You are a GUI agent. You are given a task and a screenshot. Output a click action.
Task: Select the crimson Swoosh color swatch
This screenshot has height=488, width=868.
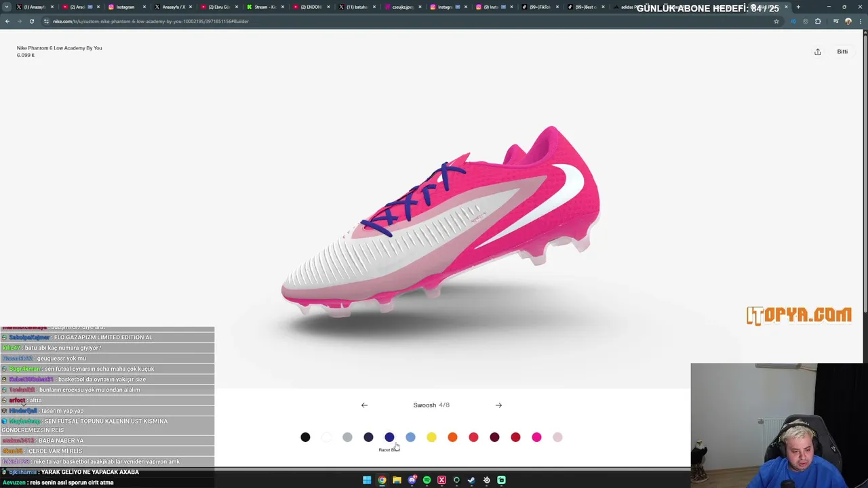pos(515,437)
